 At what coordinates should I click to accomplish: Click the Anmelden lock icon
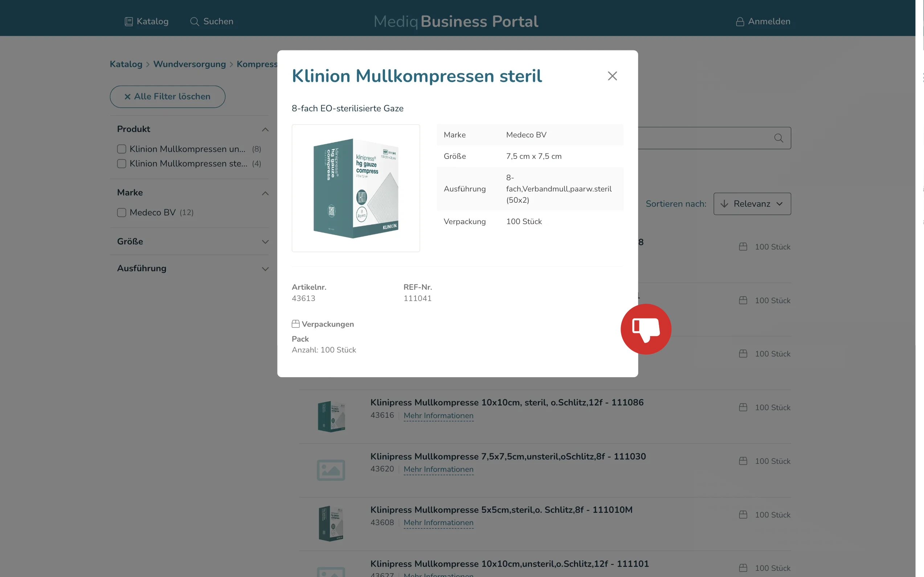tap(740, 21)
